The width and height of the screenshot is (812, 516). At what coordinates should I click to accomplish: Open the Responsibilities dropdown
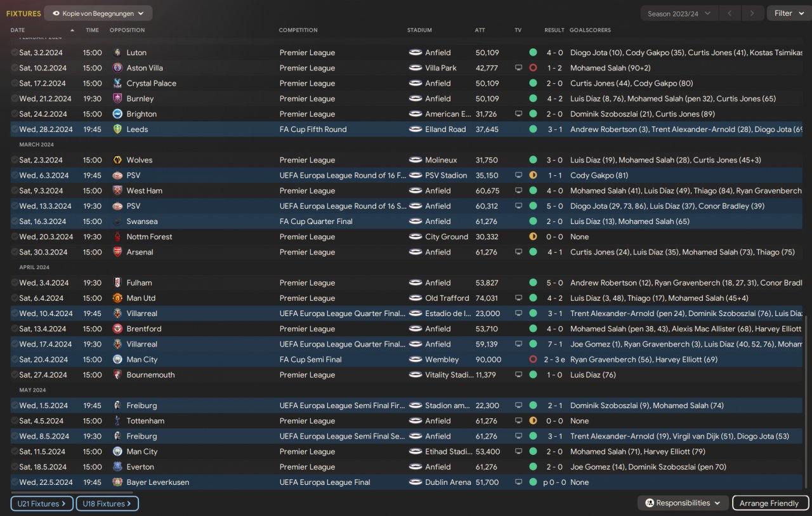point(683,503)
